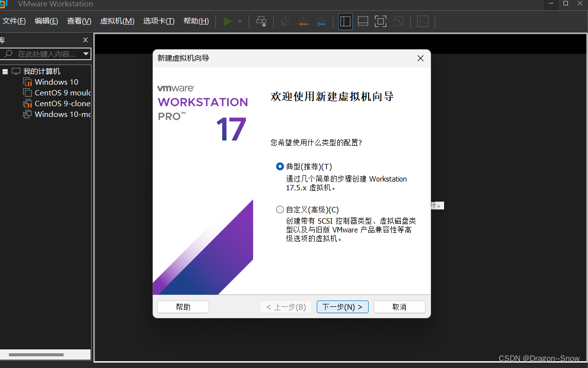Click the CentOS 9 mould VM icon
Viewport: 588px width, 368px height.
(27, 93)
